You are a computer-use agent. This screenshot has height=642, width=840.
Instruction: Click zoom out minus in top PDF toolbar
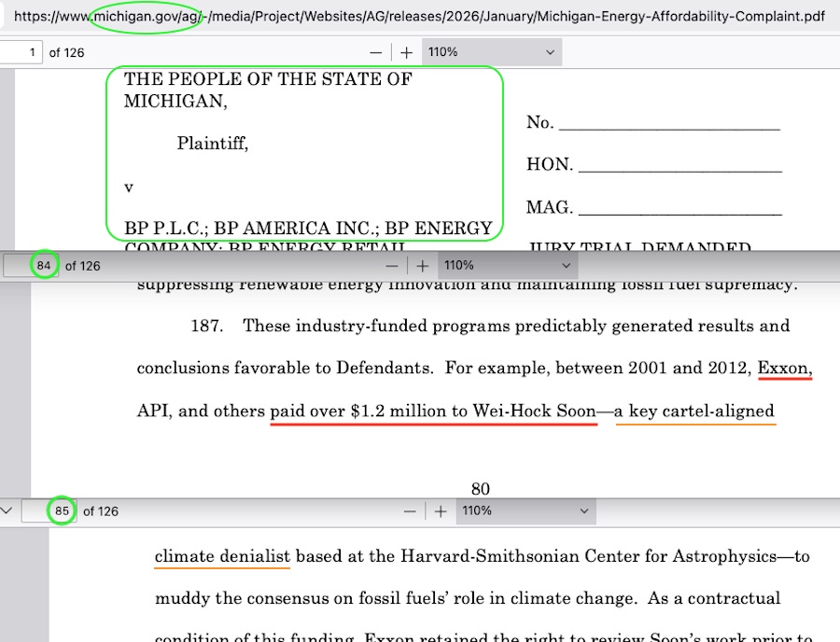375,53
